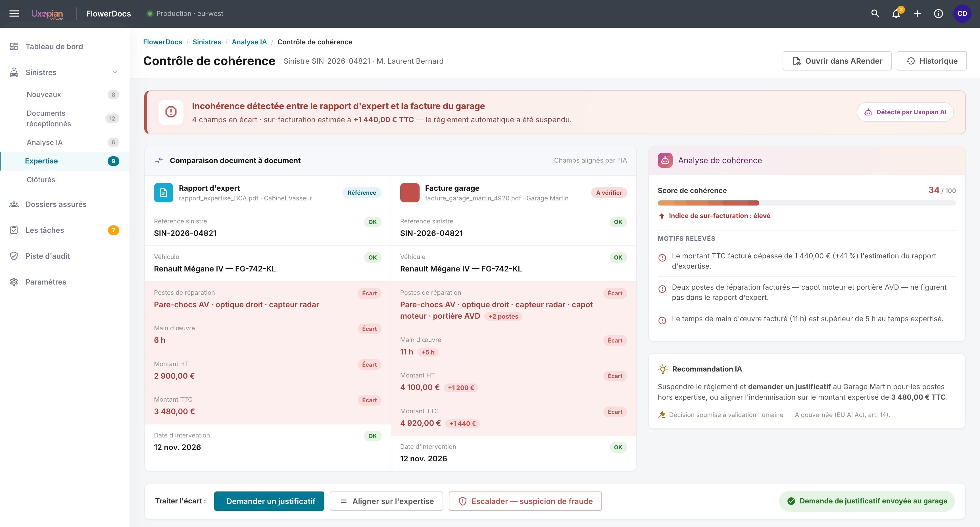
Task: Go to Sinistres breadcrumb link
Action: coord(207,42)
